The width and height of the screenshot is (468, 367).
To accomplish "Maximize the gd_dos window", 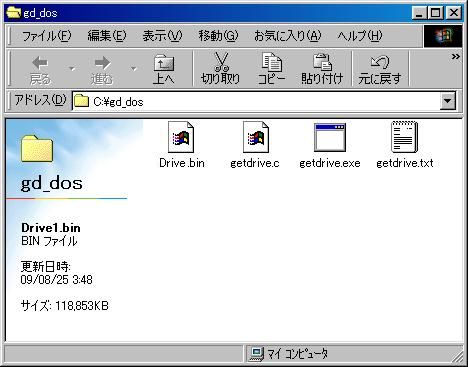I will coord(436,13).
